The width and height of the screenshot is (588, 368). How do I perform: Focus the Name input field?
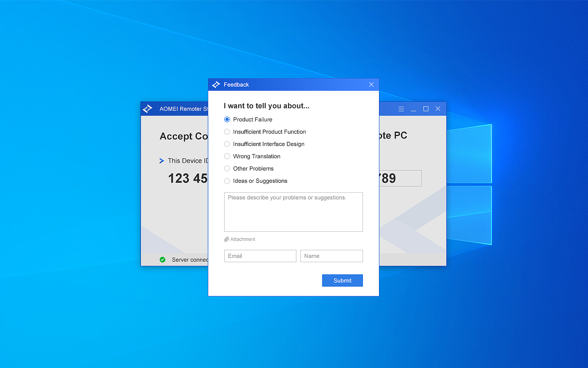(332, 256)
